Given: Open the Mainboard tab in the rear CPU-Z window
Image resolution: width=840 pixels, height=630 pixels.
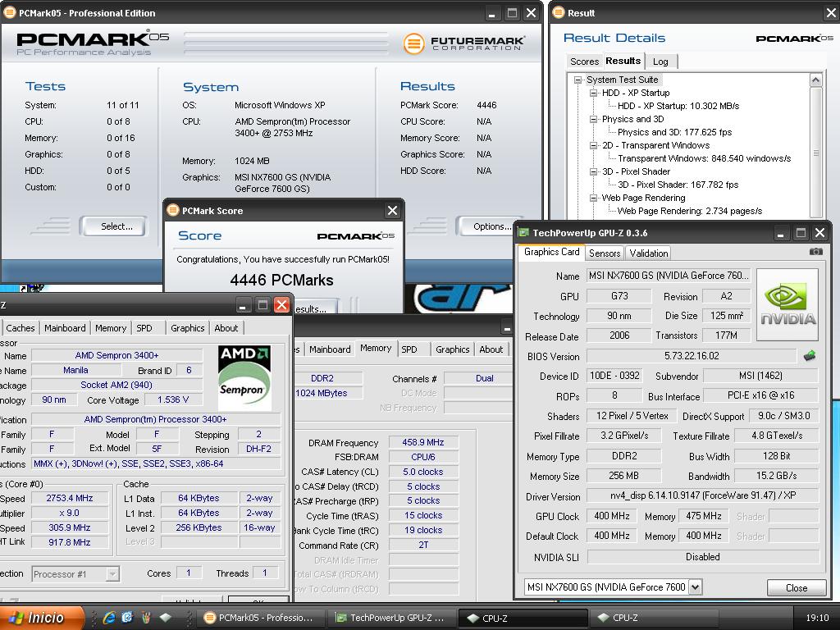Looking at the screenshot, I should coord(330,349).
